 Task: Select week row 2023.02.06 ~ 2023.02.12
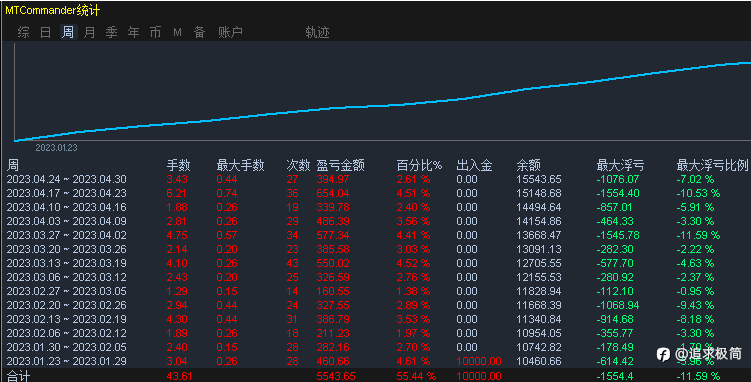click(376, 333)
